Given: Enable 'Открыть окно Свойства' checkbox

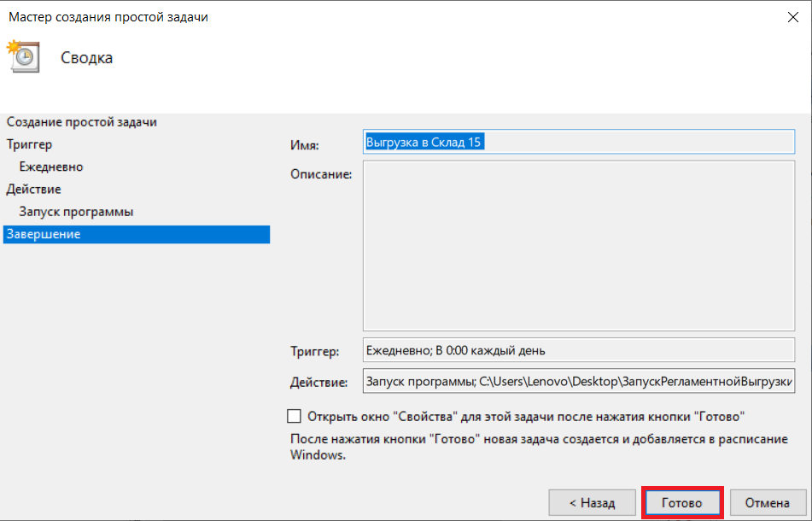Looking at the screenshot, I should pyautogui.click(x=294, y=416).
